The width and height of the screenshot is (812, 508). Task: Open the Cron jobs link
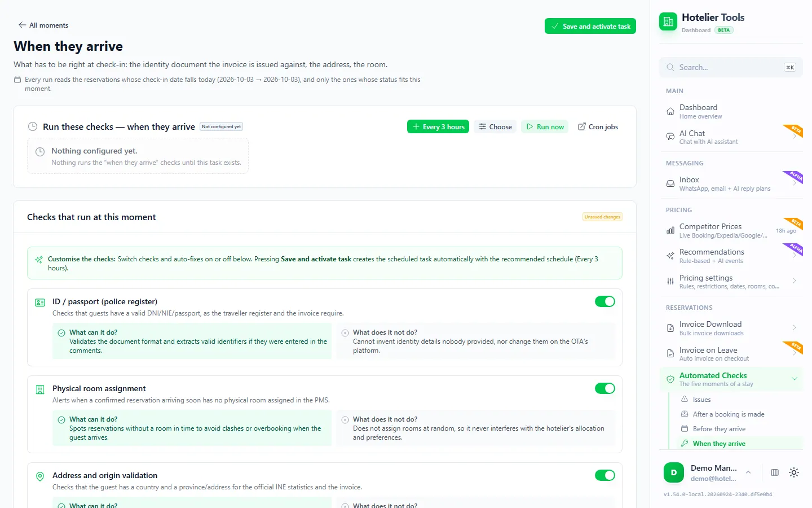tap(598, 127)
